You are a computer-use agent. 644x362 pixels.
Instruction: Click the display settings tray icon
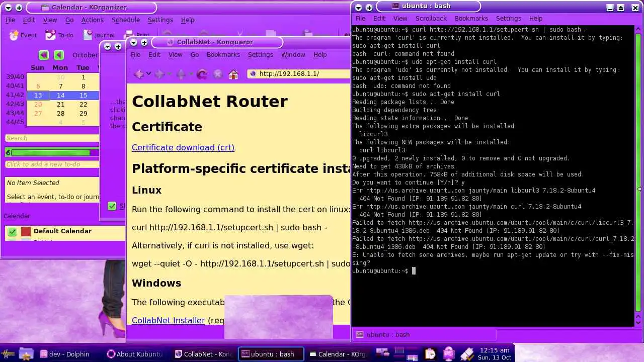pyautogui.click(x=382, y=352)
